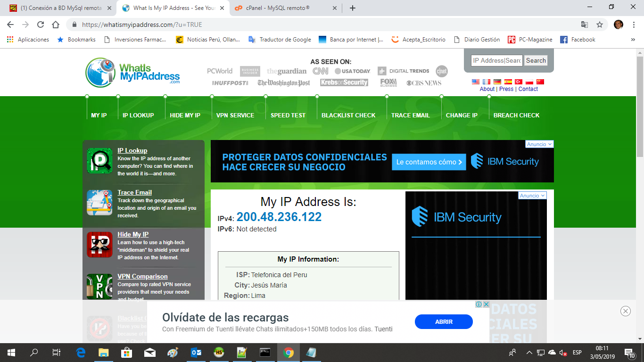
Task: Open the Press link
Action: click(506, 89)
